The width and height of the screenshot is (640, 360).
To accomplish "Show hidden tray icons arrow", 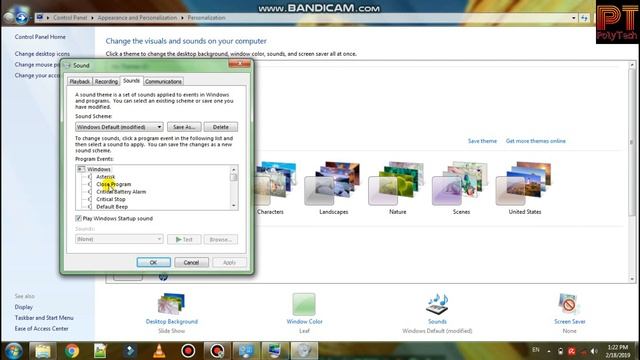I will 549,351.
